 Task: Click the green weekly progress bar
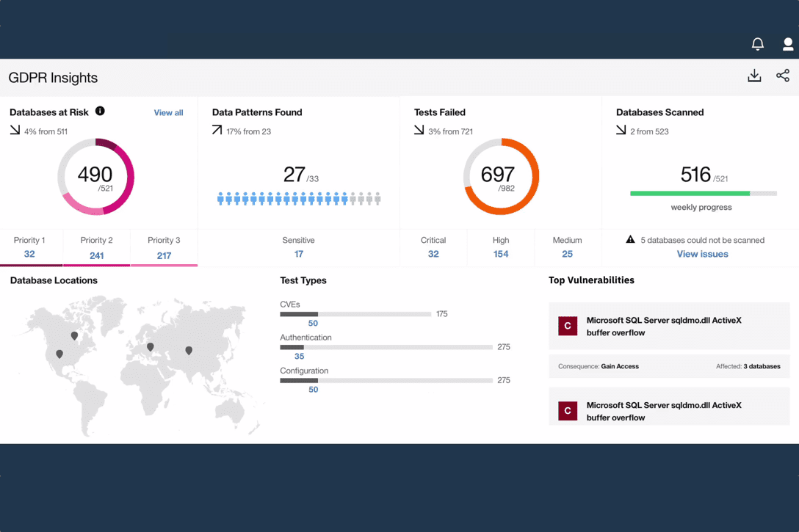tap(690, 194)
